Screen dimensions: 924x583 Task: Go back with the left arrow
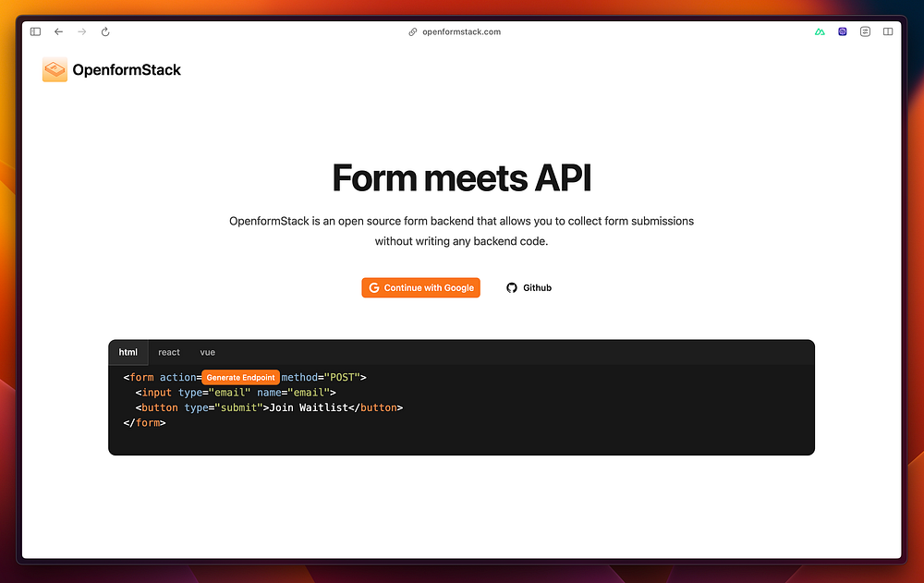tap(58, 31)
